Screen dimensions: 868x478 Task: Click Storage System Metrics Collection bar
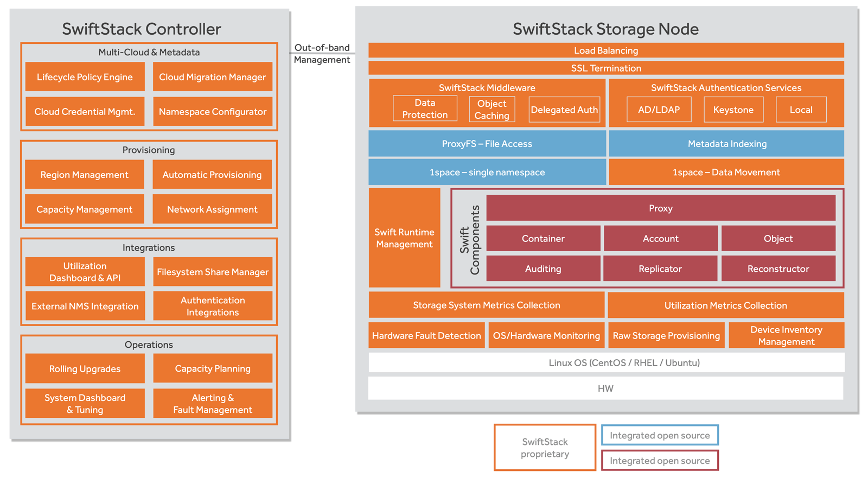487,305
